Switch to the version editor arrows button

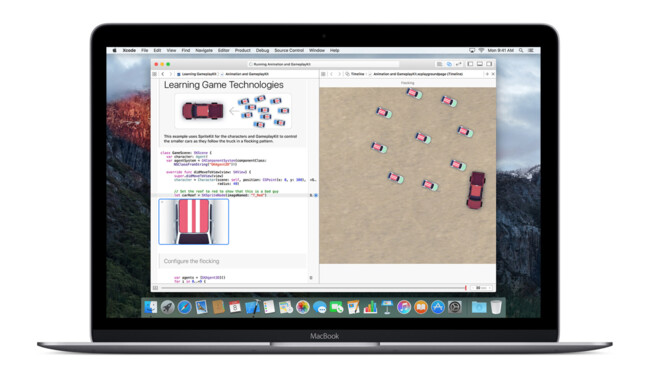coord(459,64)
